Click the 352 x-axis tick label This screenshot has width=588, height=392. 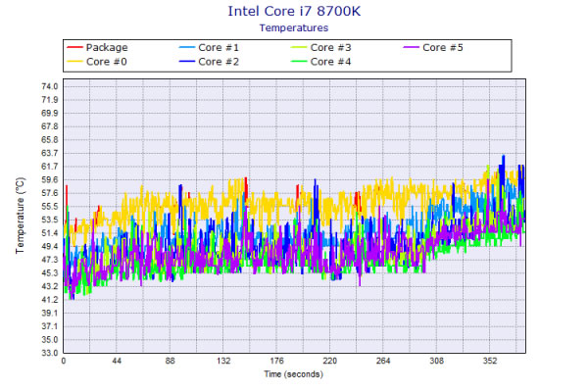coord(490,361)
